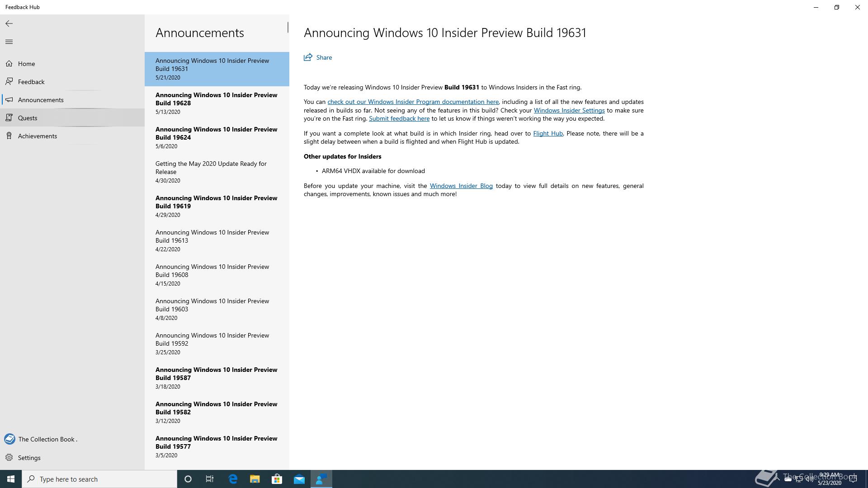This screenshot has height=488, width=868.
Task: Click the back arrow icon
Action: tap(9, 23)
